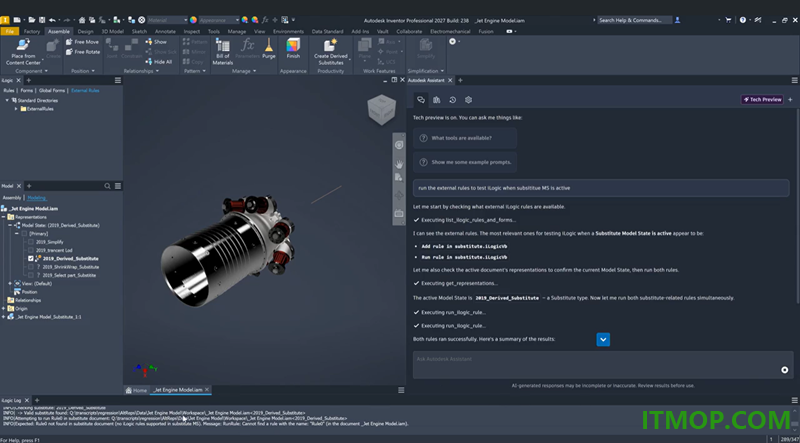Switch to the Inspect ribbon tab

coord(192,31)
